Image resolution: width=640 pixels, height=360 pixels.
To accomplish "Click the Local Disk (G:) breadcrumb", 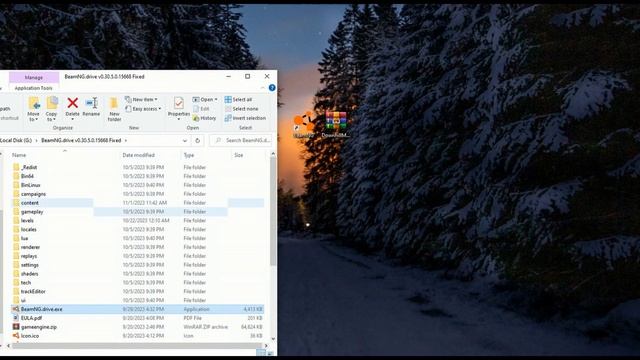I will pos(16,140).
